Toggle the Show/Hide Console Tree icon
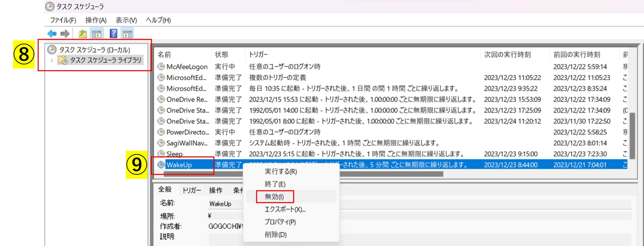The height and width of the screenshot is (246, 644). pyautogui.click(x=97, y=34)
